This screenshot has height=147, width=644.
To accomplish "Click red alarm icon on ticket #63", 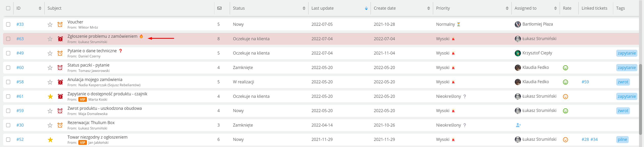I will 60,39.
